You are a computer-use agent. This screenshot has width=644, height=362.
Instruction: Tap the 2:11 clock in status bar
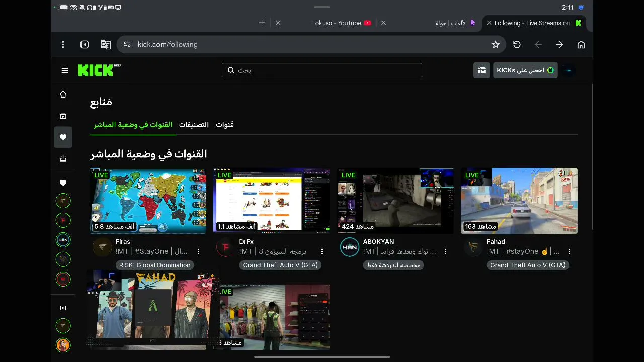click(x=568, y=8)
